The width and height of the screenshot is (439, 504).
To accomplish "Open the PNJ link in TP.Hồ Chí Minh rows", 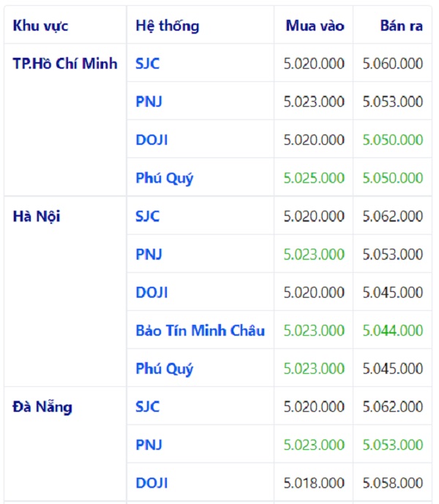I will [149, 102].
